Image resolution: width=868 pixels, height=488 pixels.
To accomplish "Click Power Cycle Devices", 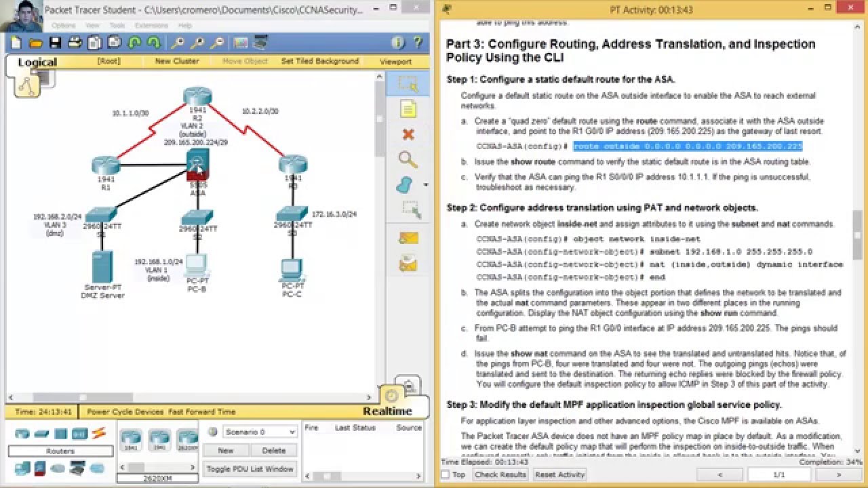I will click(x=125, y=411).
